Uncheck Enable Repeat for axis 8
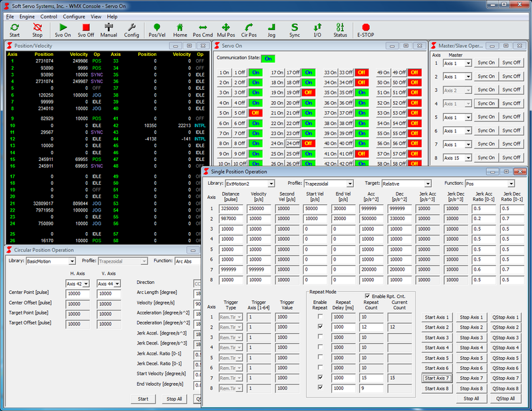 pyautogui.click(x=320, y=387)
